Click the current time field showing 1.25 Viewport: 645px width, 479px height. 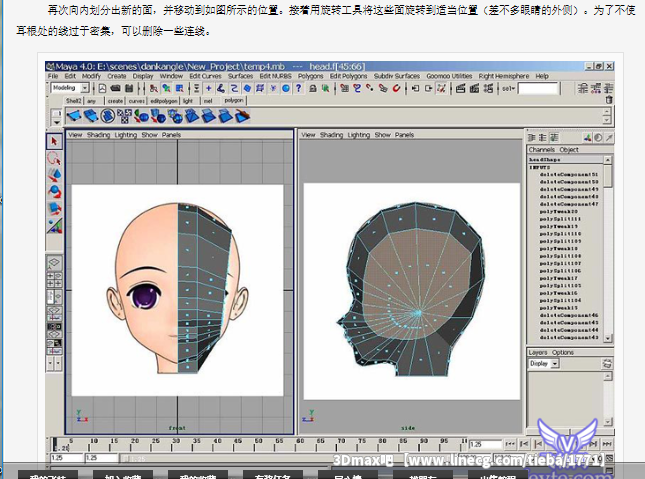[485, 444]
